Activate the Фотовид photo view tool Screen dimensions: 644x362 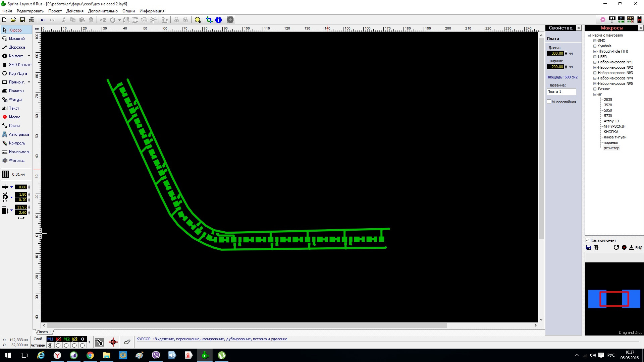tap(16, 161)
